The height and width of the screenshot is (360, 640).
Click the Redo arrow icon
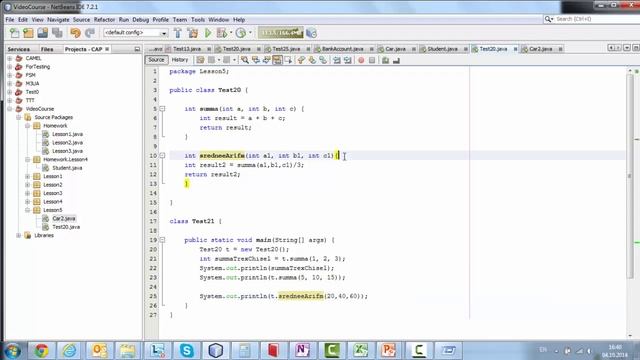coord(90,33)
